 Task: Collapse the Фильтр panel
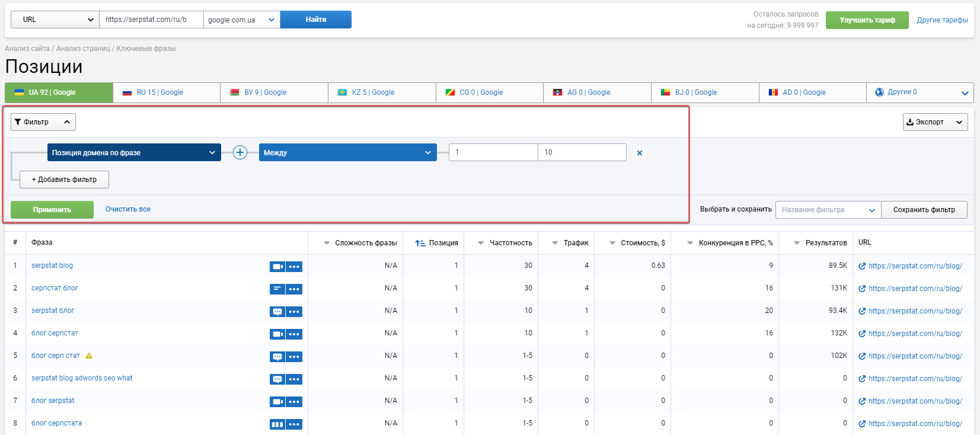point(43,122)
